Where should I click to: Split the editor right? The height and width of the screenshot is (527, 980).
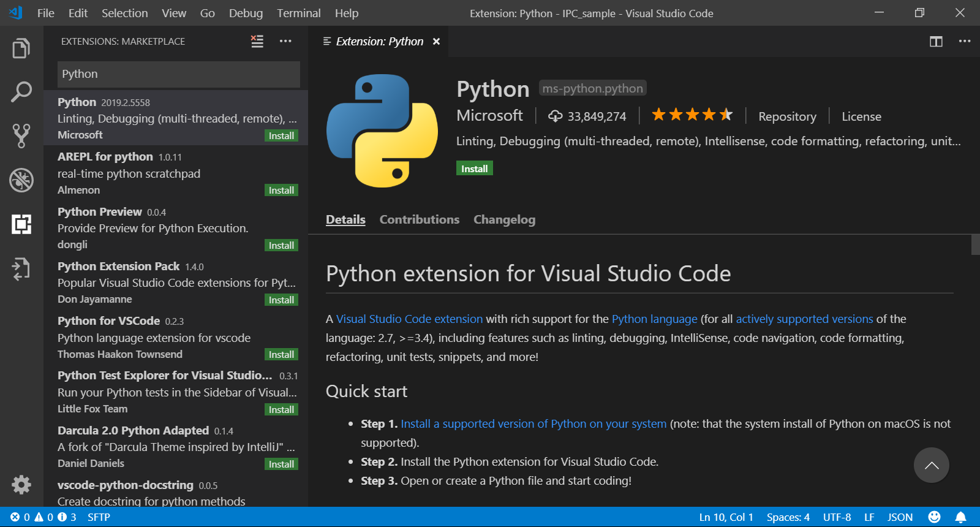[936, 41]
